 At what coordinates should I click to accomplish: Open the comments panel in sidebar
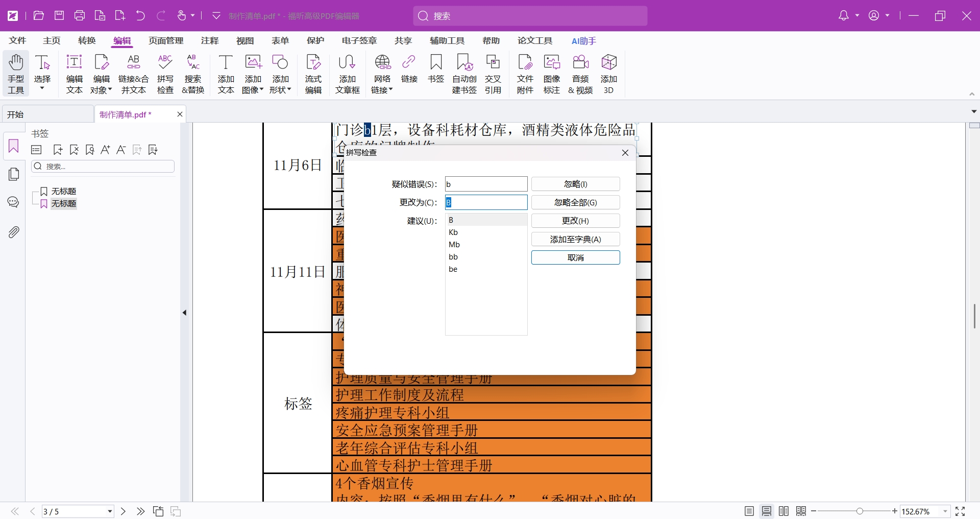(x=14, y=202)
